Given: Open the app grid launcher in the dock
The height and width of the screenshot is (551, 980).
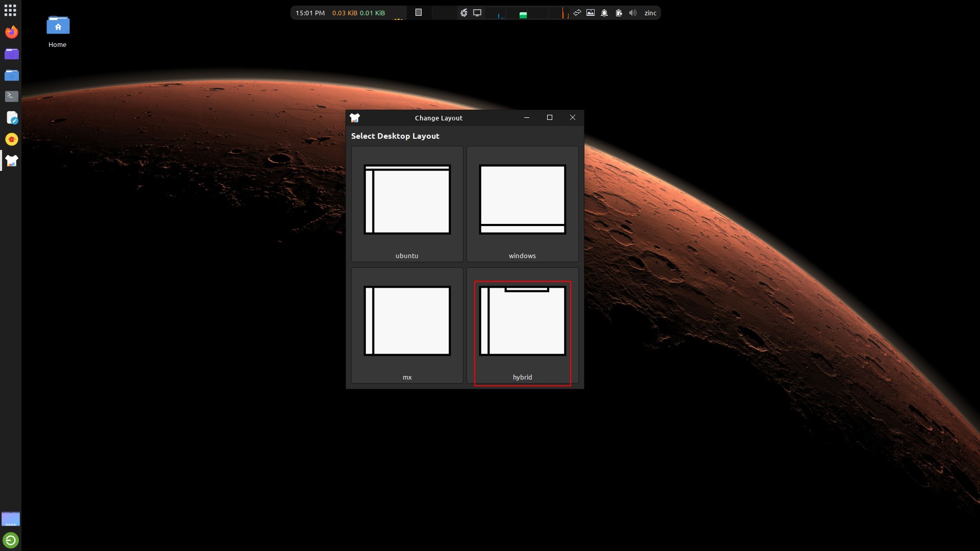Looking at the screenshot, I should (10, 10).
